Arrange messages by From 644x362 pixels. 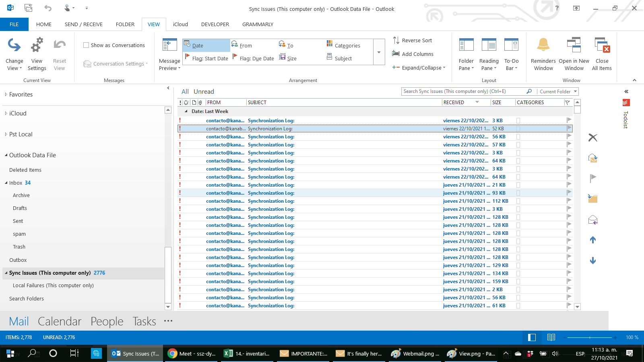click(242, 45)
